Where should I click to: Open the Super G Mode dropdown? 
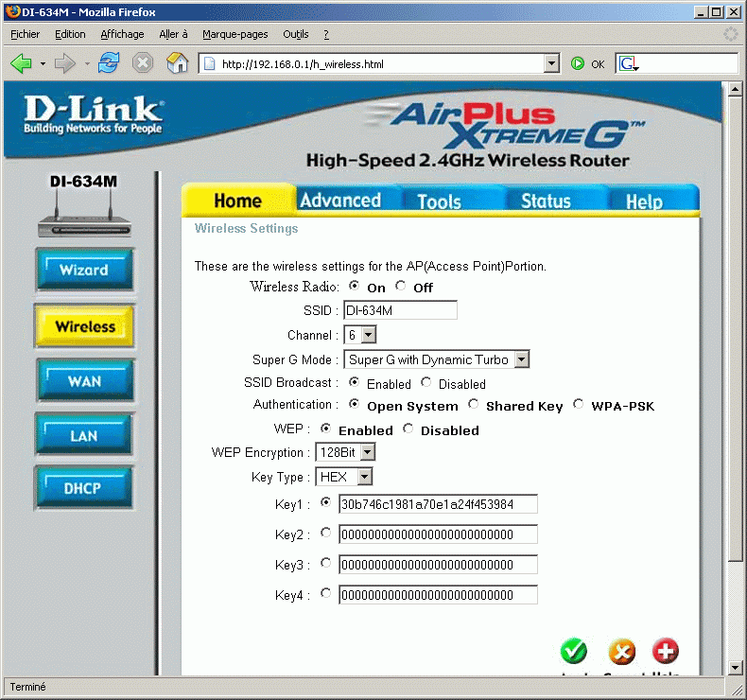coord(522,359)
